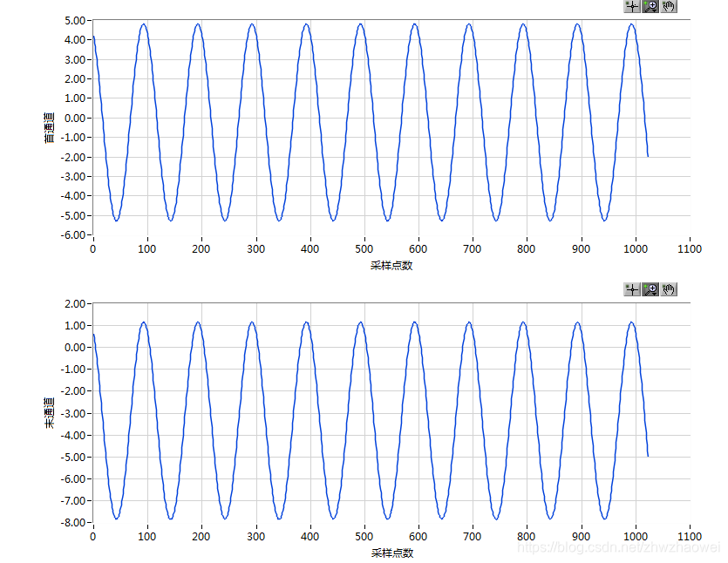
Task: Choose the pan hand tool on 末通道 graph
Action: click(x=669, y=289)
